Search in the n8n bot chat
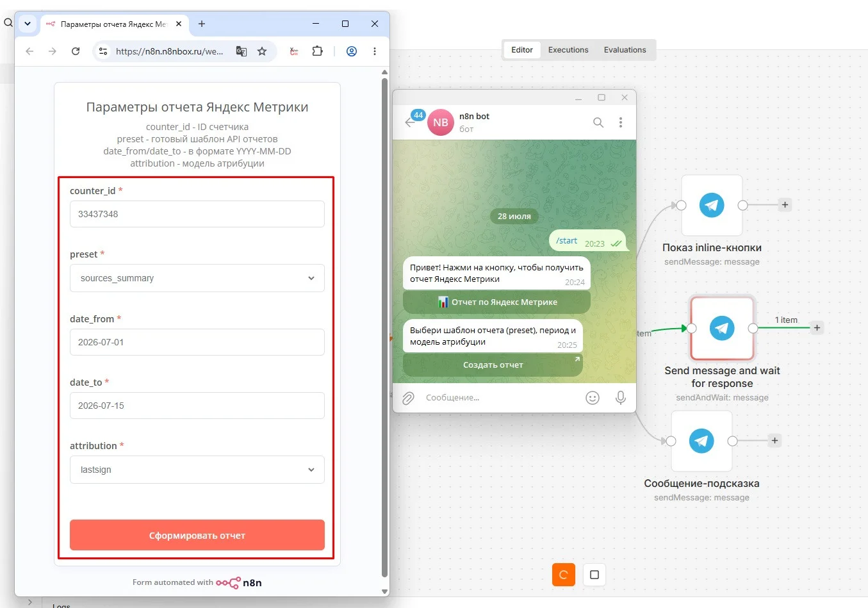868x608 pixels. point(598,122)
